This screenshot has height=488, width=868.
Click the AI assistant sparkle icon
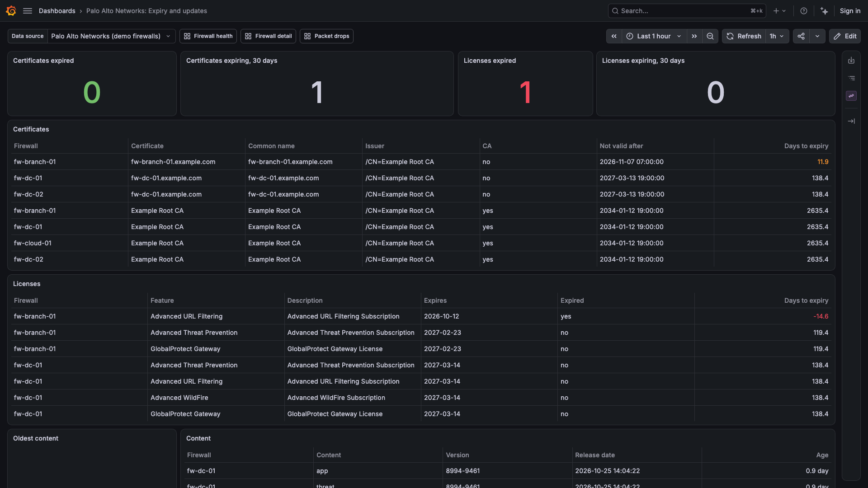coord(825,11)
